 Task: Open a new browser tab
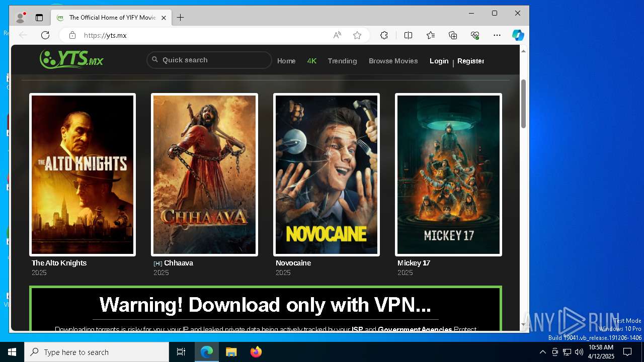point(180,18)
